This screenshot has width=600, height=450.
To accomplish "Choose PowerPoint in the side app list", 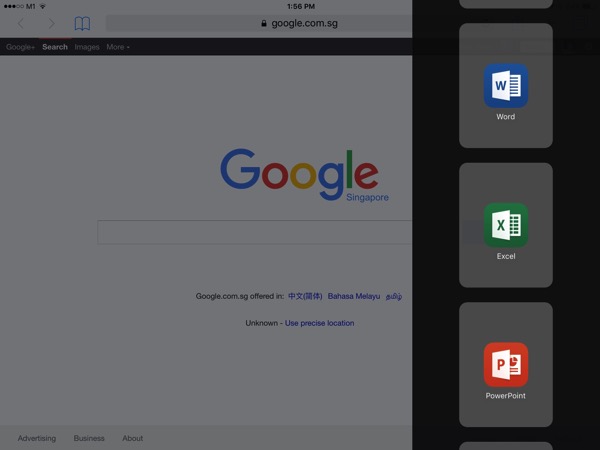I will [505, 365].
